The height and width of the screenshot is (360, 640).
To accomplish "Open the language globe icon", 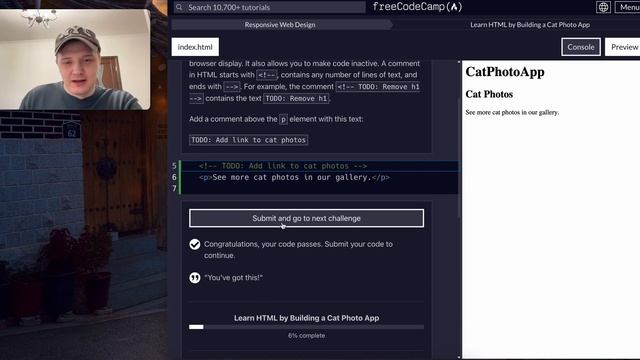I will (603, 7).
